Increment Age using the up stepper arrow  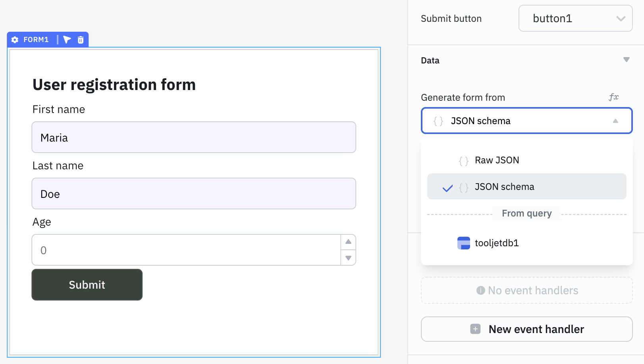click(348, 241)
